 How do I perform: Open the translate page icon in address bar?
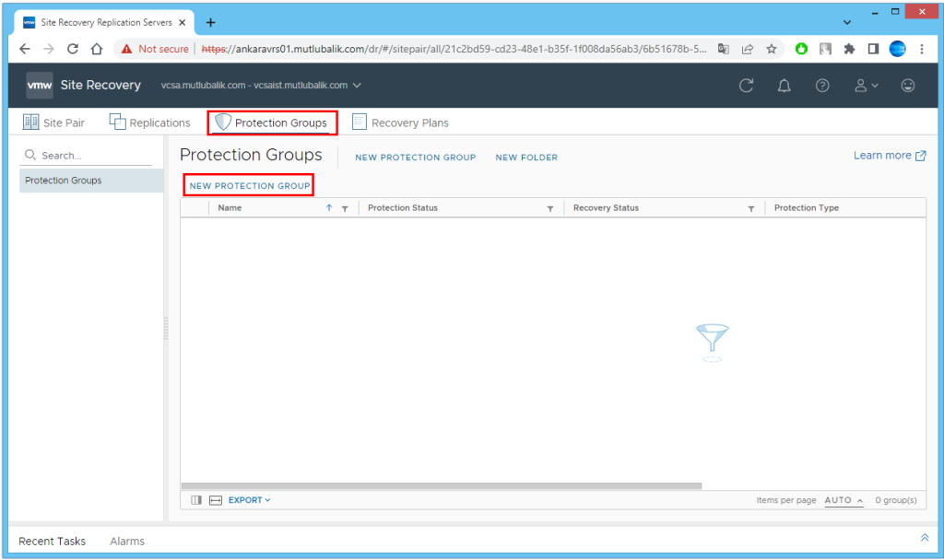(723, 49)
